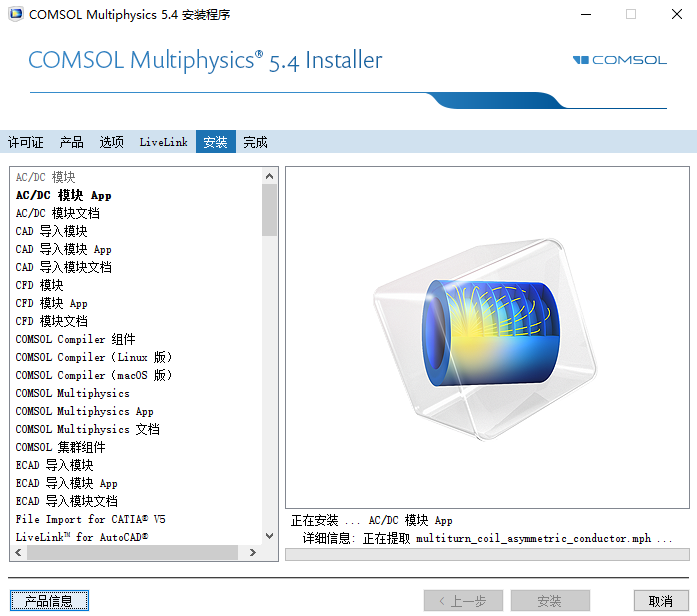
Task: Click the scroll left arrow under module list
Action: click(18, 552)
